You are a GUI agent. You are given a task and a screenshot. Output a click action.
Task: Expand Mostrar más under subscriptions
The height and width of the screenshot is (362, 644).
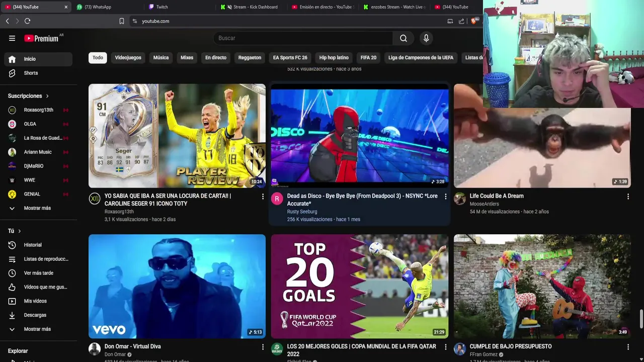(x=38, y=208)
